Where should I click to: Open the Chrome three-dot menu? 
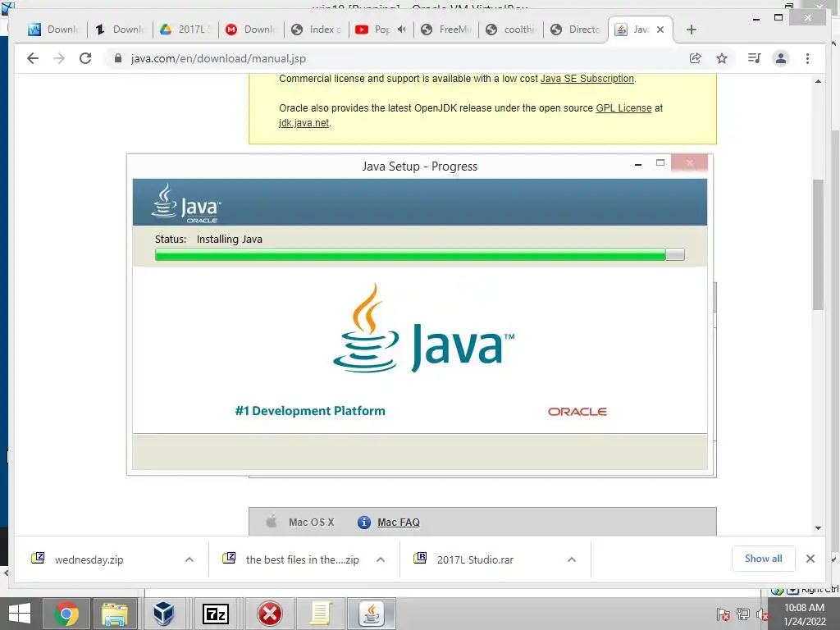coord(808,58)
